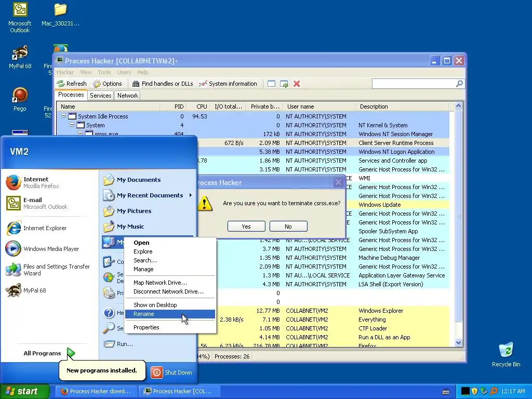Sort processes by the CPU column

tap(198, 107)
